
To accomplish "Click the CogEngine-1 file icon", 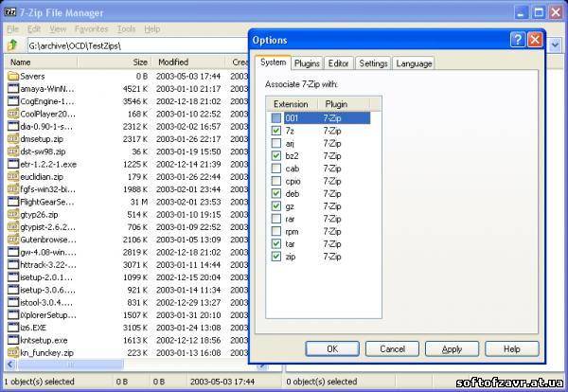I will click(x=13, y=101).
